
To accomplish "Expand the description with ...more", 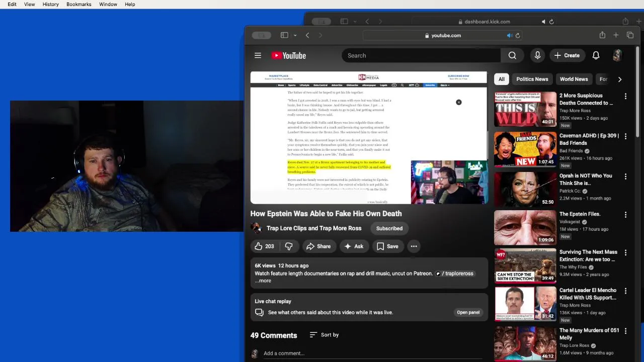I will [263, 281].
